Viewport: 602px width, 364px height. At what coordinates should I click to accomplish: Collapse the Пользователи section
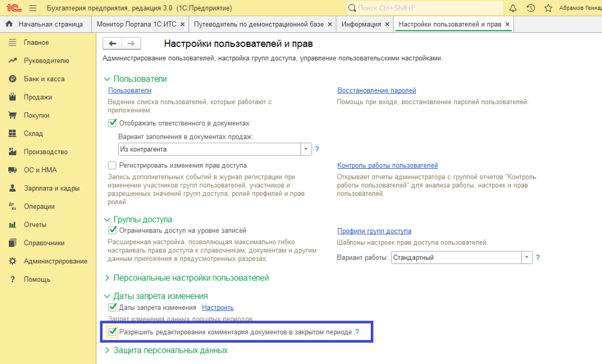pos(107,79)
